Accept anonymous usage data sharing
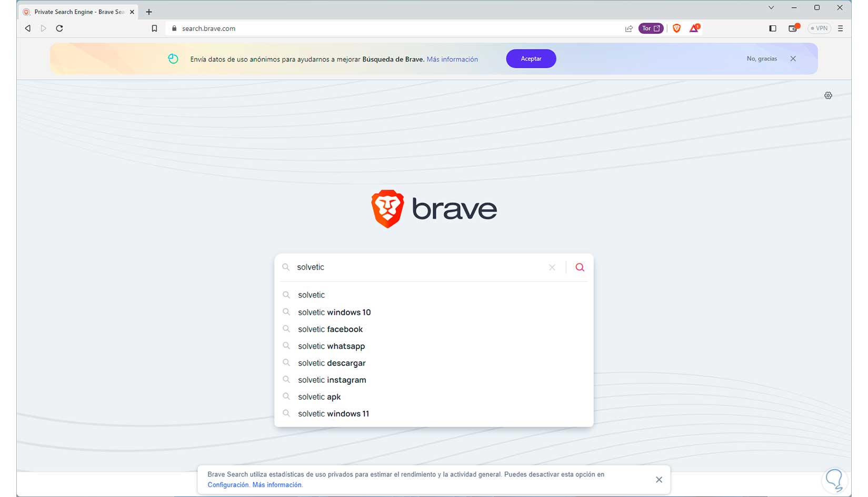This screenshot has height=497, width=868. pyautogui.click(x=531, y=59)
